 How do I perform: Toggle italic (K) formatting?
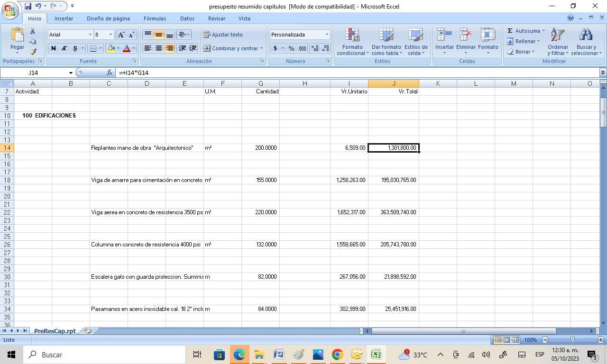coord(64,48)
